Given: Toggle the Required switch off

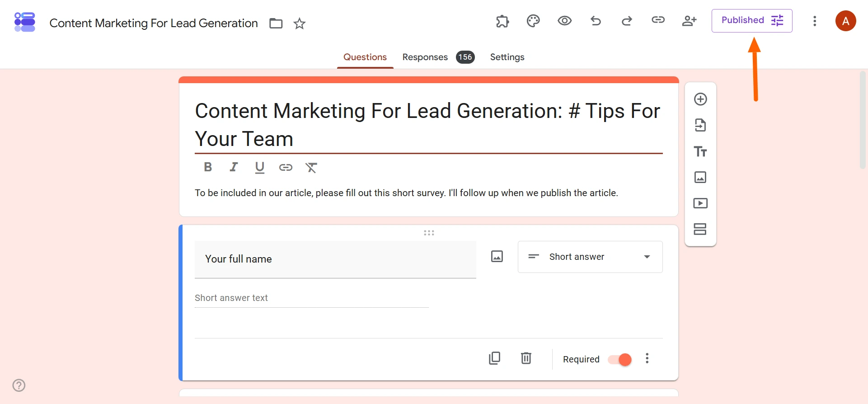Looking at the screenshot, I should pos(619,360).
